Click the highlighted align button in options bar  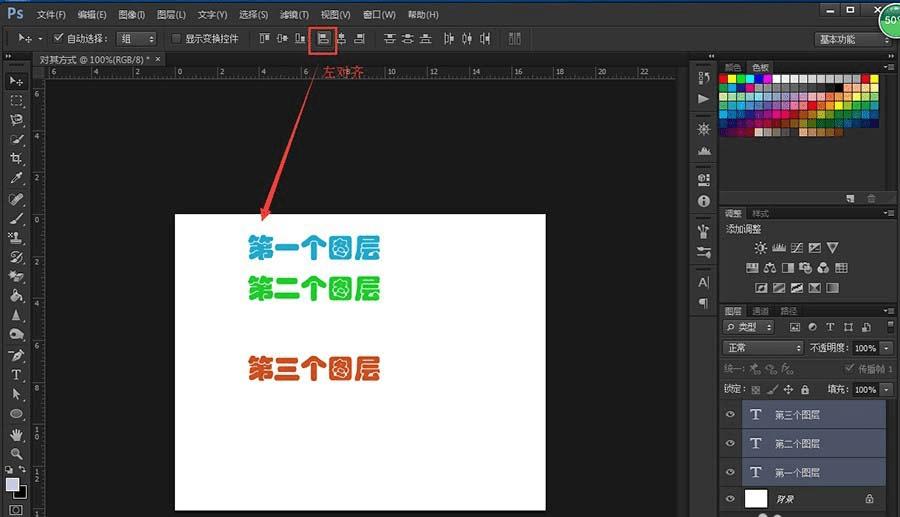[323, 39]
